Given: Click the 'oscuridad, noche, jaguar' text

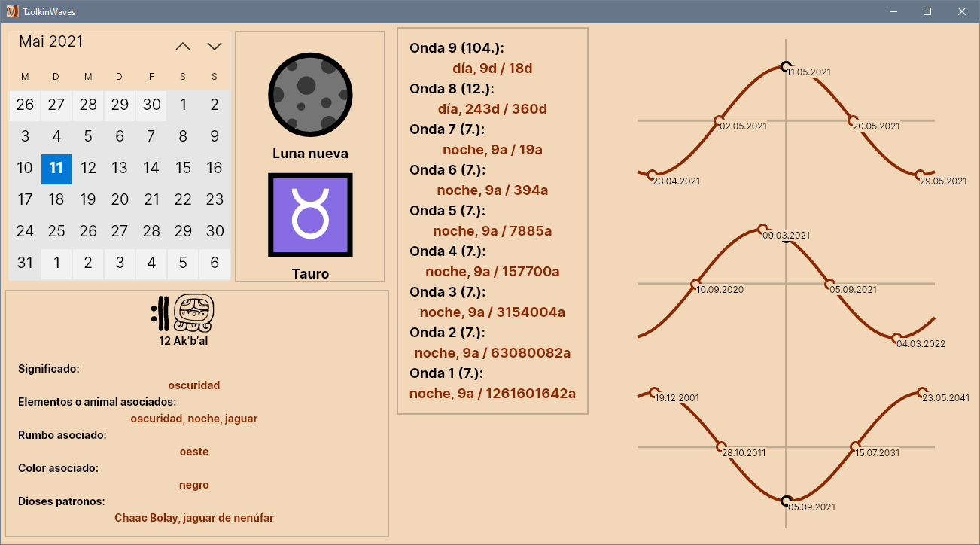Looking at the screenshot, I should [194, 418].
